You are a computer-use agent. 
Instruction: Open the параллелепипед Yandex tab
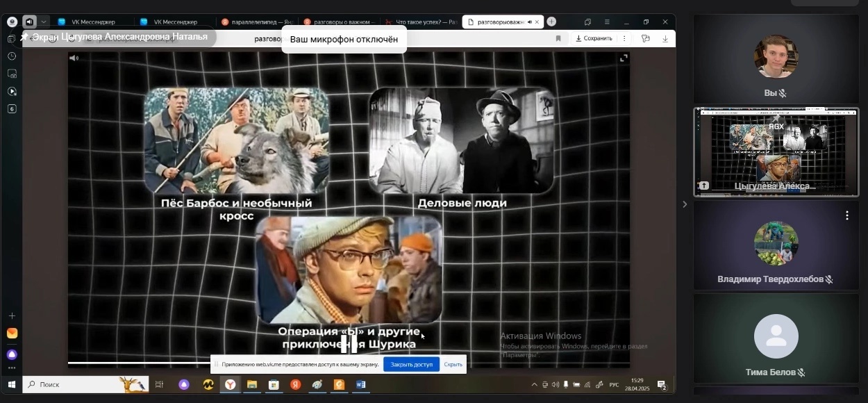(257, 22)
